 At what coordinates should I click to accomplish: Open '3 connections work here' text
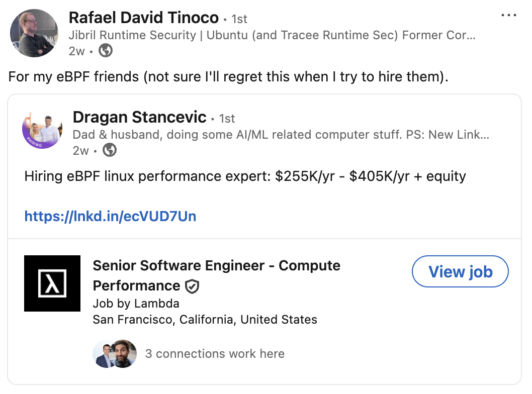(x=215, y=354)
